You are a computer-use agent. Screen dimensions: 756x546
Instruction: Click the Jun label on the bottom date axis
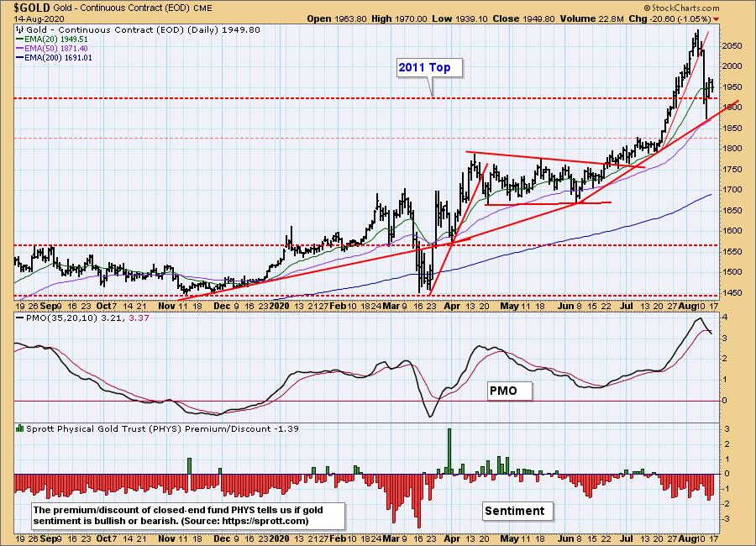(x=565, y=538)
